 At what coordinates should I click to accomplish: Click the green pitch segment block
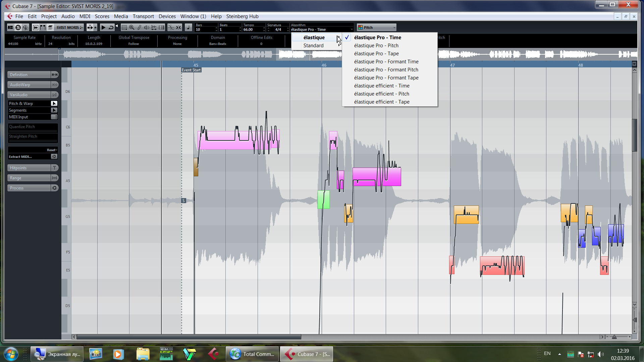coord(324,200)
